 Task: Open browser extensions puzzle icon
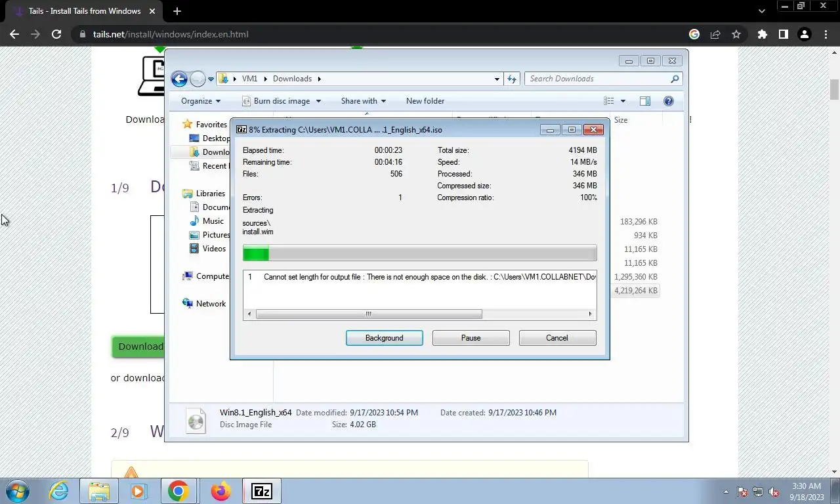pyautogui.click(x=762, y=34)
